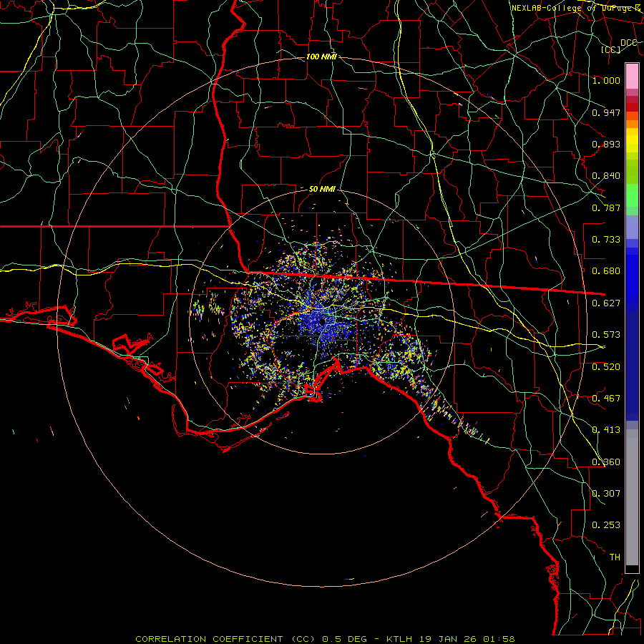Select the 0.947 legend value
The image size is (644, 644).
coord(606,112)
